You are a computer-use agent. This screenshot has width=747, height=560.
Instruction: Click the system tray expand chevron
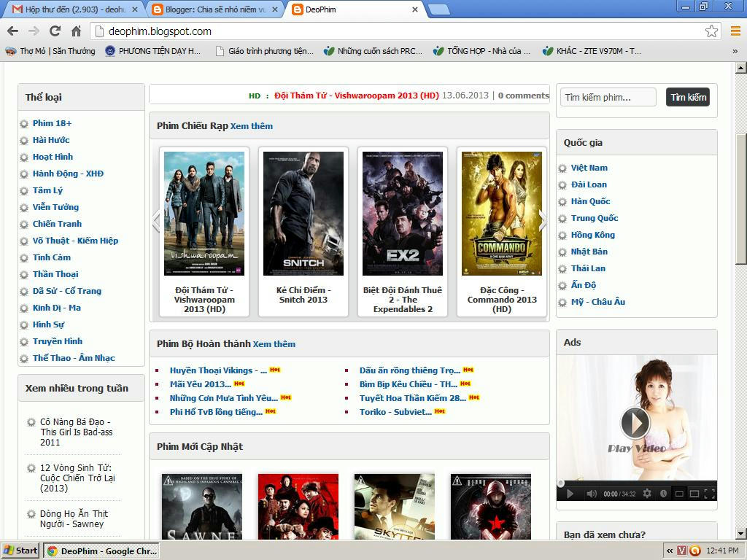click(670, 551)
